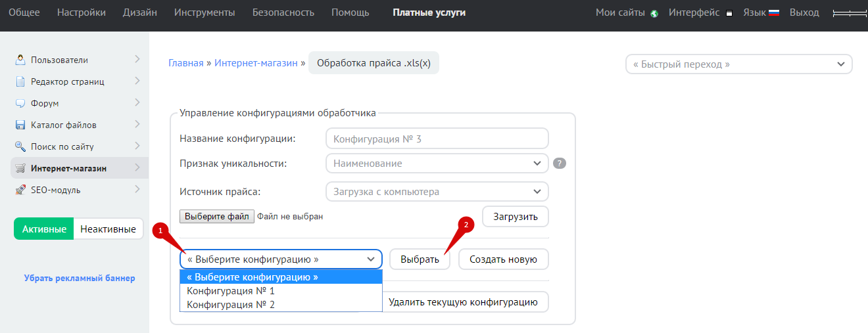Switch to the Неактивные toggle
The height and width of the screenshot is (333, 868).
(x=108, y=229)
